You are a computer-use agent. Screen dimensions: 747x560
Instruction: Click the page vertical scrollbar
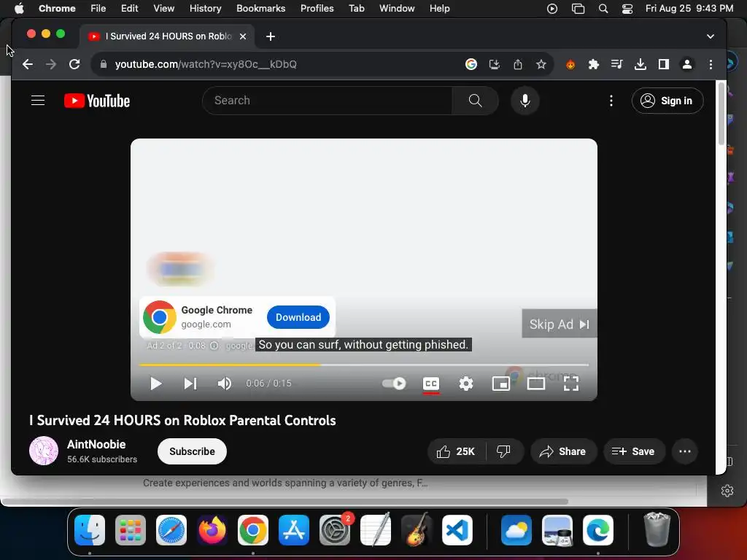721,114
